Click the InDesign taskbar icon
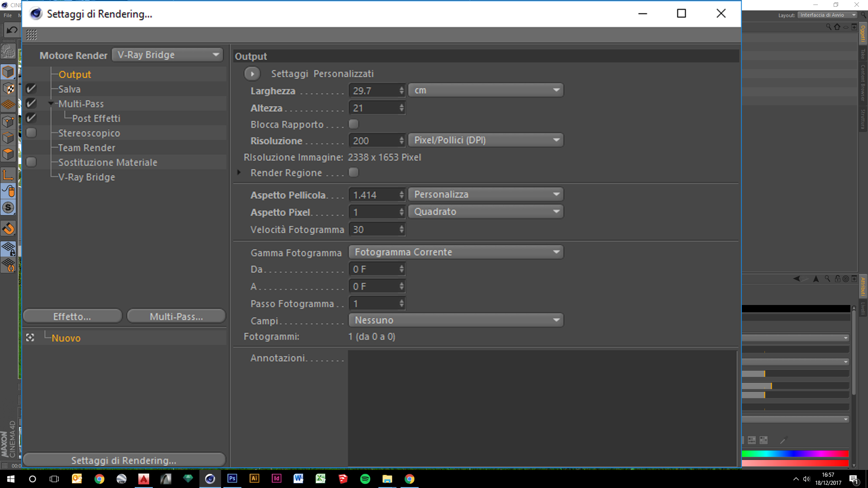Screen dimensions: 868x488 click(x=276, y=479)
